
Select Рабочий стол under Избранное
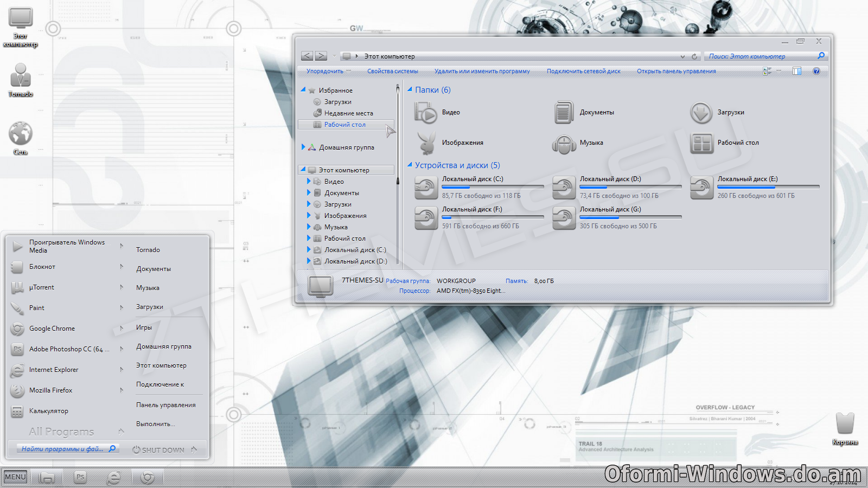pyautogui.click(x=346, y=125)
